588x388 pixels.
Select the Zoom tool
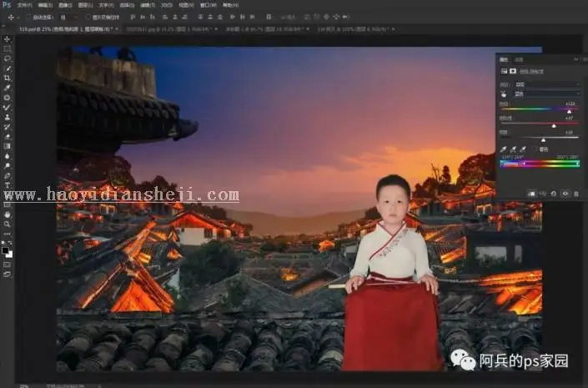click(8, 224)
